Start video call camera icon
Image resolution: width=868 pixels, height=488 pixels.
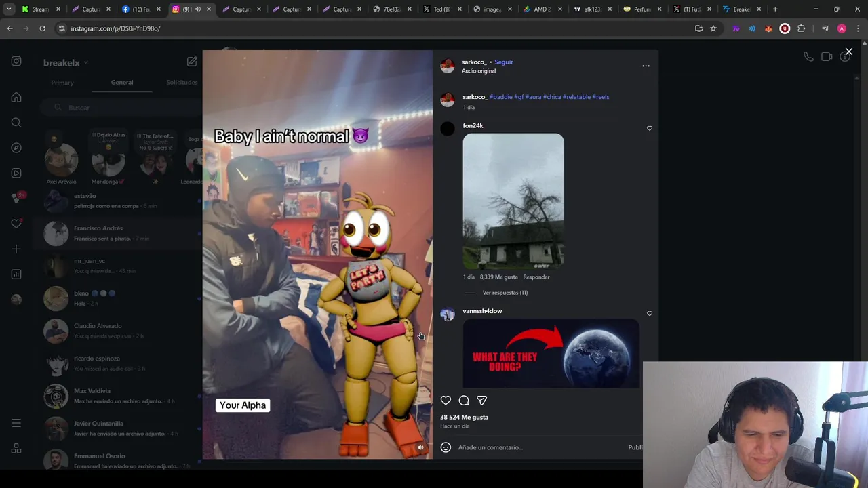pyautogui.click(x=827, y=56)
